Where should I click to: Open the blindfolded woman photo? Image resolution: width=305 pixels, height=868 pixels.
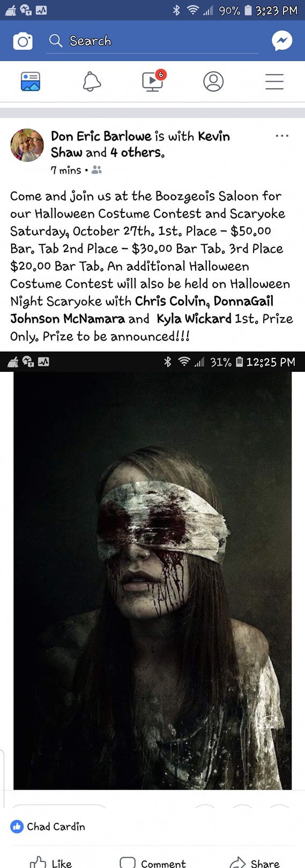[152, 580]
